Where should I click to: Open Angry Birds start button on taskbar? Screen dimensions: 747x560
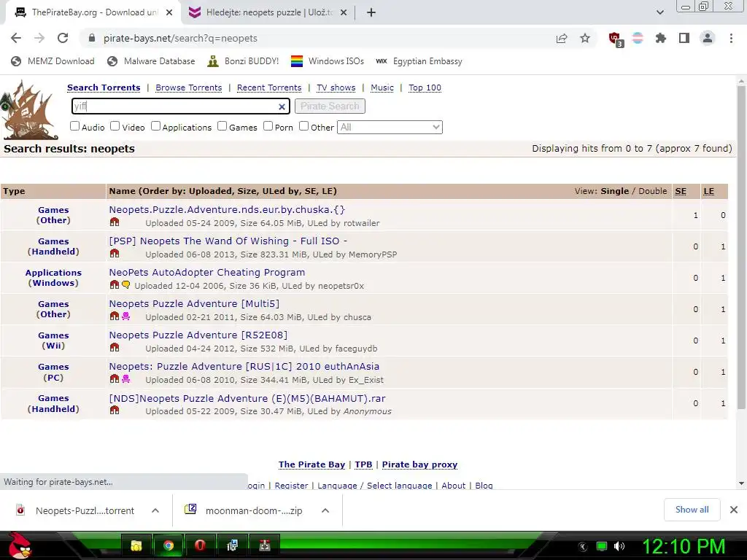tap(19, 545)
